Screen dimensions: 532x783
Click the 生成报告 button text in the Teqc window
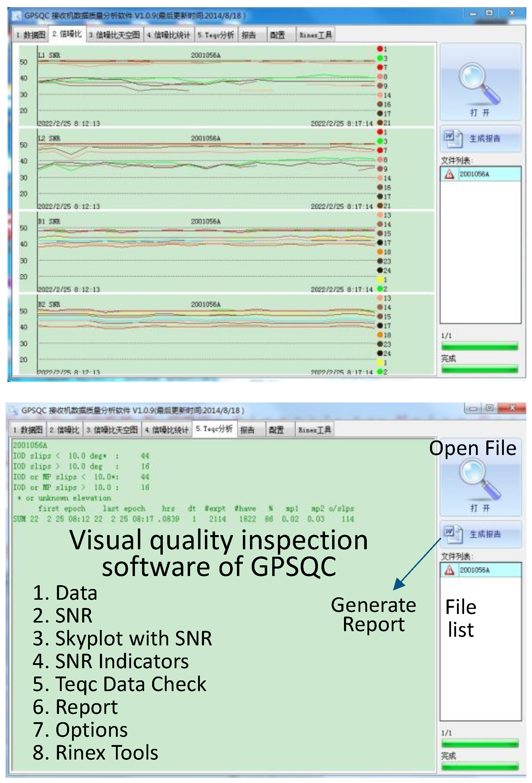click(485, 534)
